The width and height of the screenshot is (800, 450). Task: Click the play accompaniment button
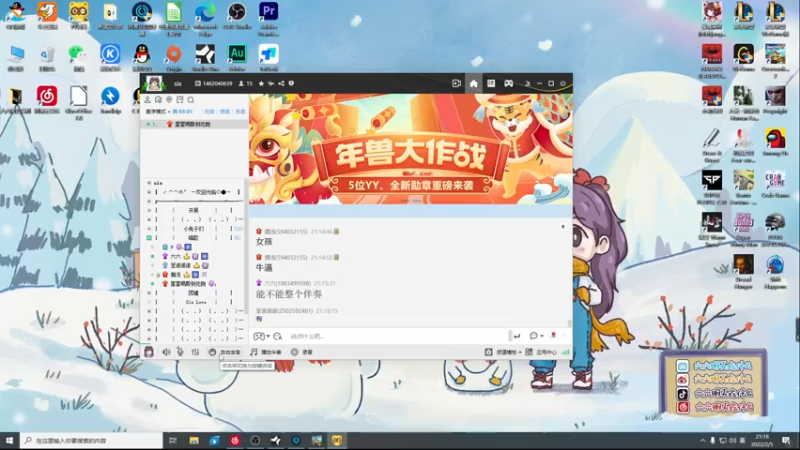pyautogui.click(x=266, y=352)
